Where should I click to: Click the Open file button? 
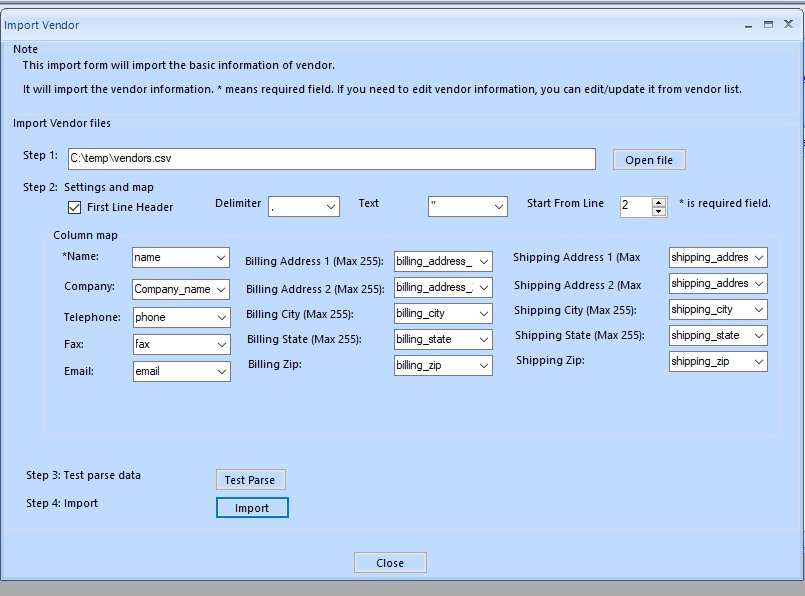[649, 160]
